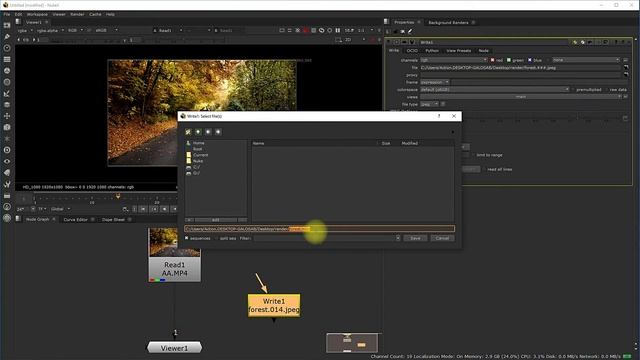The image size is (640, 360).
Task: Click the browse folder icon beside Write1 file field
Action: point(626,68)
